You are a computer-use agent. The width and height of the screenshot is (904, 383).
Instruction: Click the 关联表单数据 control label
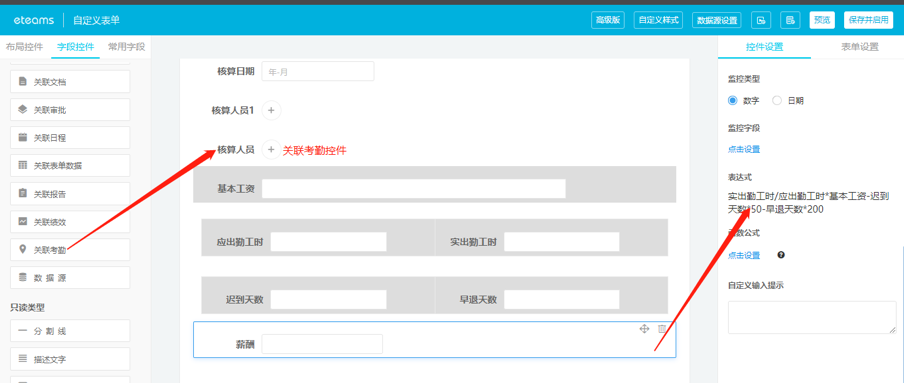point(58,166)
